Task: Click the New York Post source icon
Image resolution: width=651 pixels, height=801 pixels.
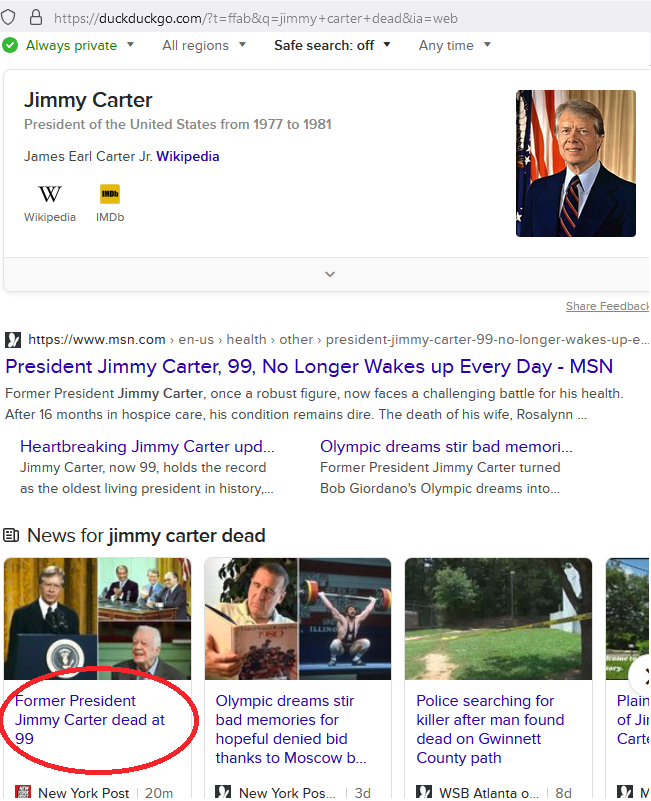Action: pos(23,792)
